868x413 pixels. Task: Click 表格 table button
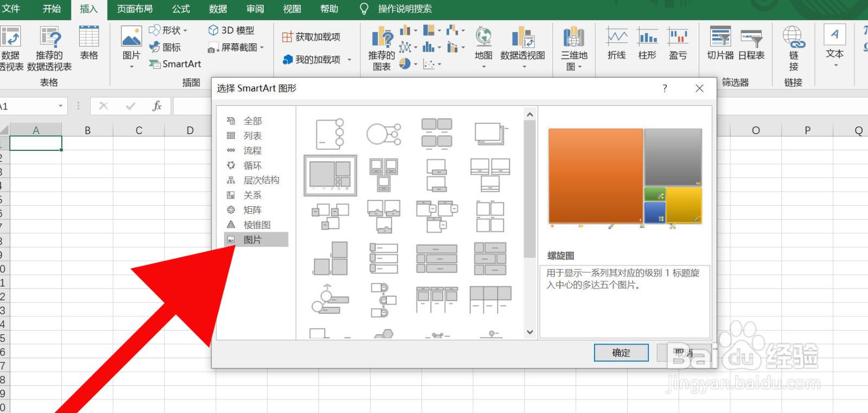coord(89,43)
